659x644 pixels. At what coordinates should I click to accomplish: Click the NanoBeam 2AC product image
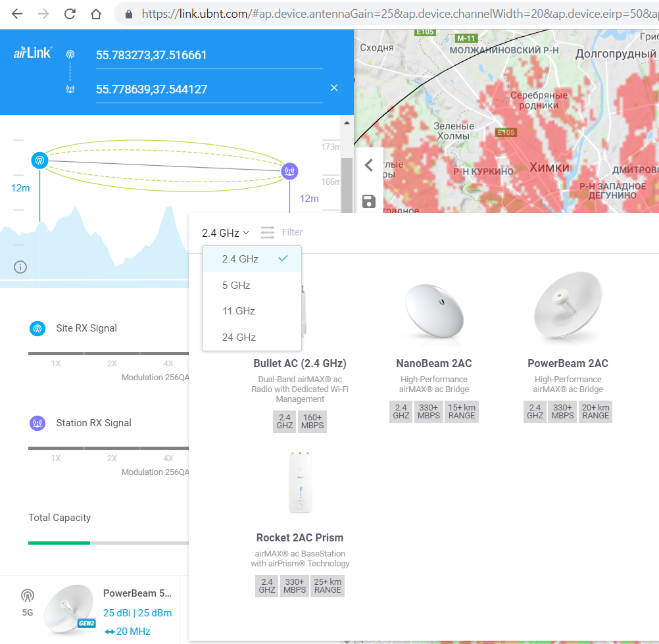click(x=433, y=312)
